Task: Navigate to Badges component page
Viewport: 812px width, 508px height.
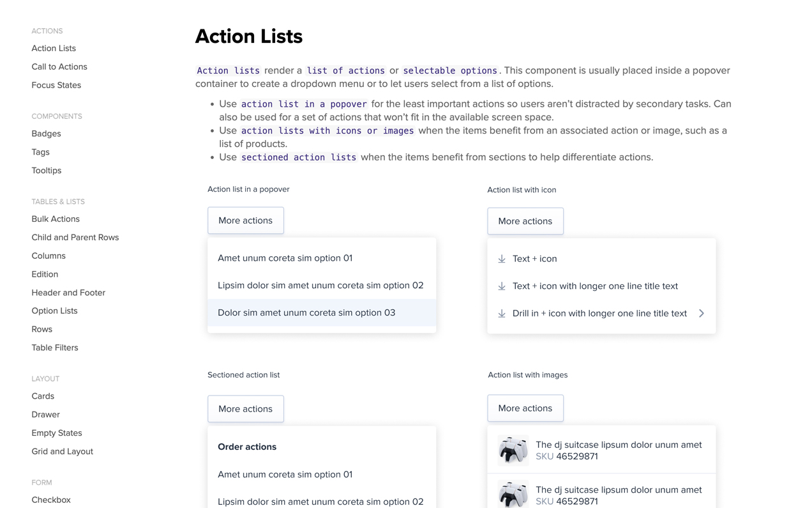Action: (x=46, y=134)
